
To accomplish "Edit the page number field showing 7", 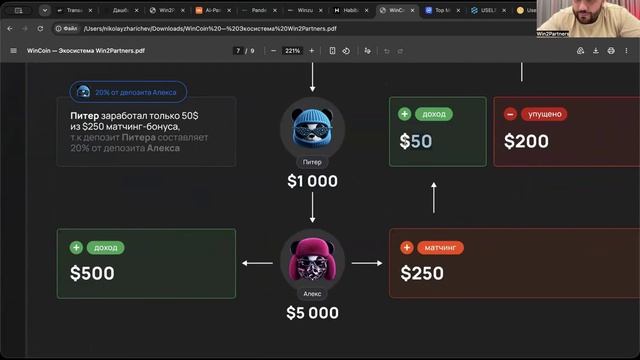I will click(238, 51).
